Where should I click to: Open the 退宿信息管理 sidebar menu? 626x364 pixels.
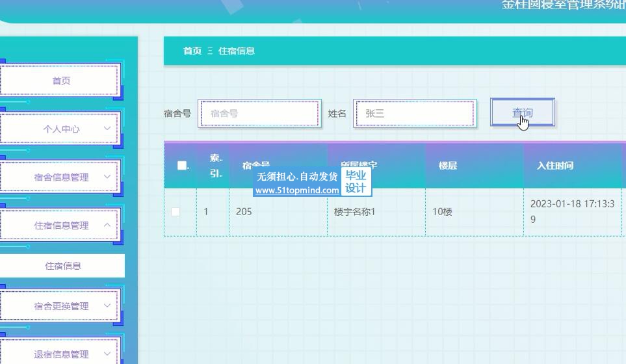click(x=60, y=354)
